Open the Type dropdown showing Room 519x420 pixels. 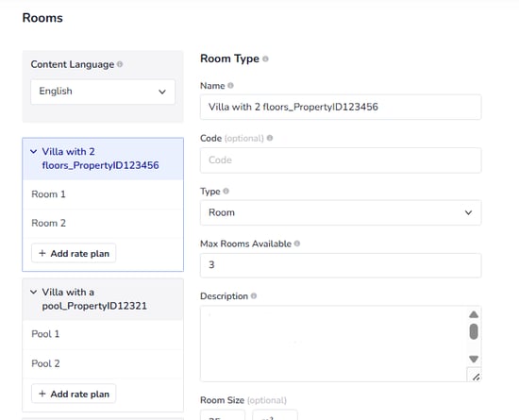point(341,212)
